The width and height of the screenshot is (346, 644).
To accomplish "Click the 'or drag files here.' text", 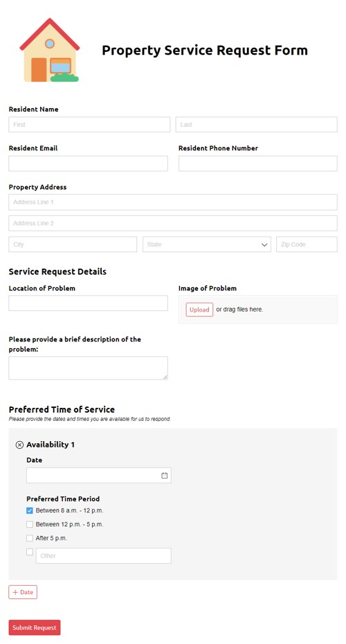I will 239,310.
